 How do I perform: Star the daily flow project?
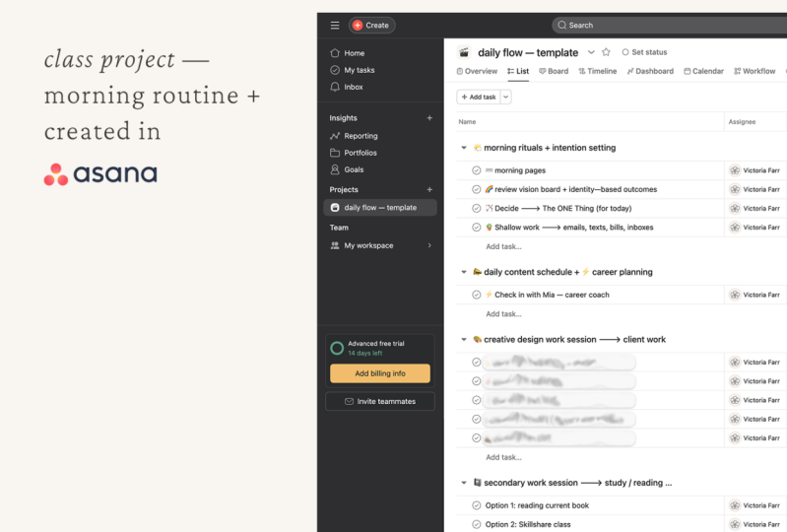tap(606, 52)
